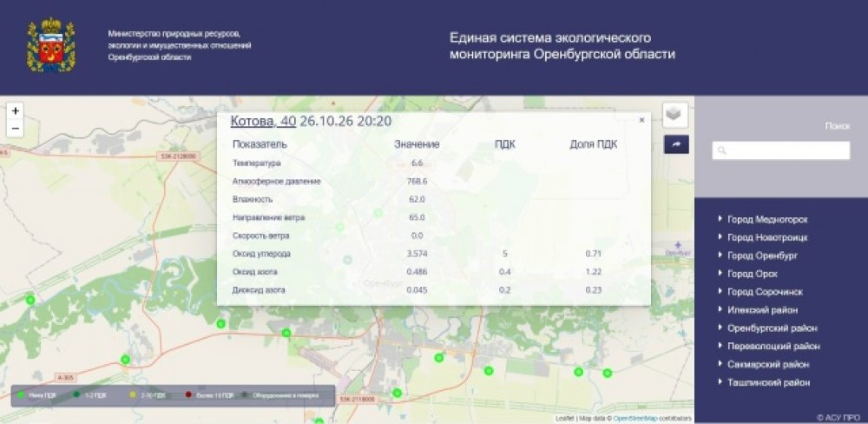The image size is (868, 424).
Task: Click the Показатель column header
Action: pos(260,144)
